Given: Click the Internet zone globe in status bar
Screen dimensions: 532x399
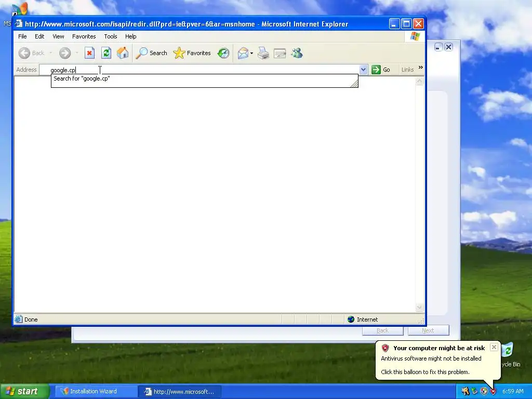Looking at the screenshot, I should (351, 320).
